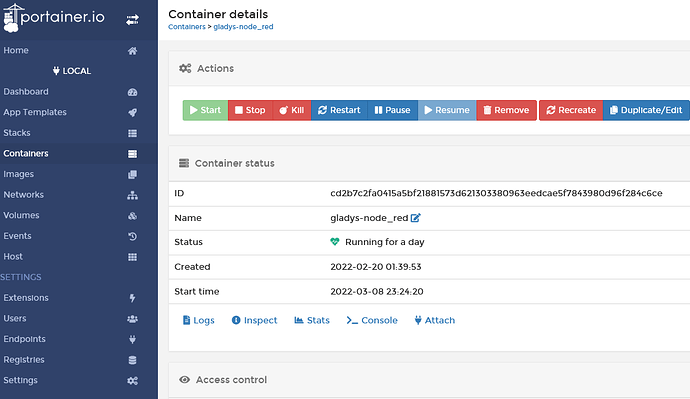The image size is (690, 399).
Task: Click the edit container name pencil icon
Action: (415, 218)
